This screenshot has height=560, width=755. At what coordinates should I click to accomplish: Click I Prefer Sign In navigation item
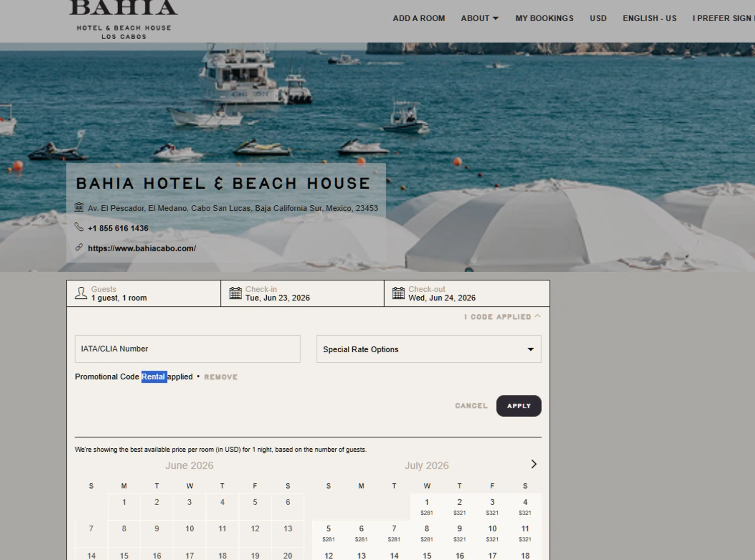(723, 18)
